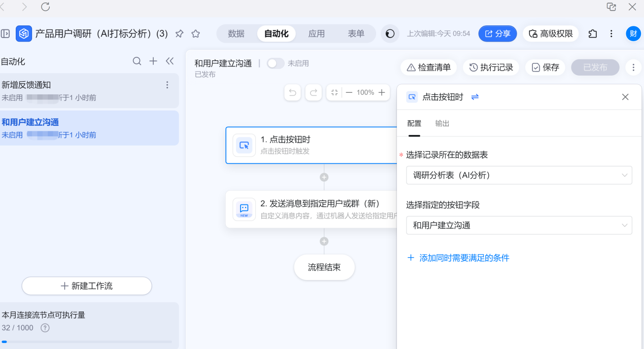The height and width of the screenshot is (349, 644).
Task: Switch trigger type via swap arrows icon
Action: (475, 97)
